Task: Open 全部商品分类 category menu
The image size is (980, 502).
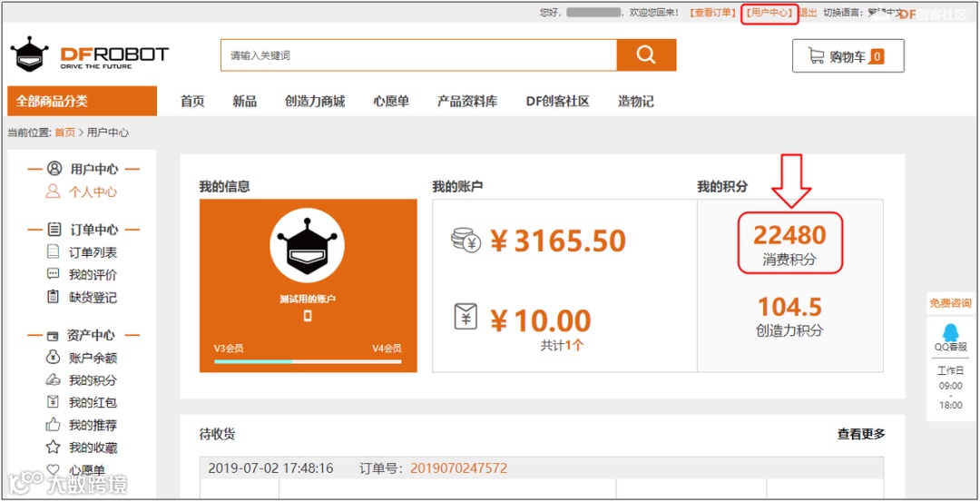Action: point(82,102)
